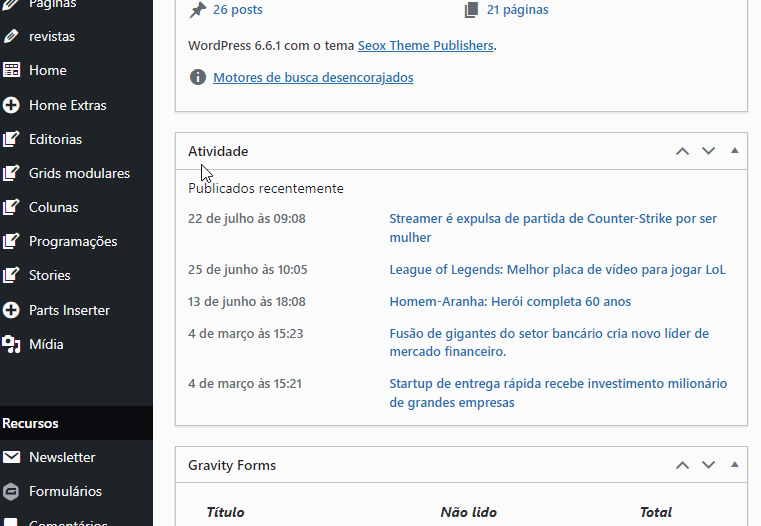Open Seox Theme Publishers theme link

[426, 46]
